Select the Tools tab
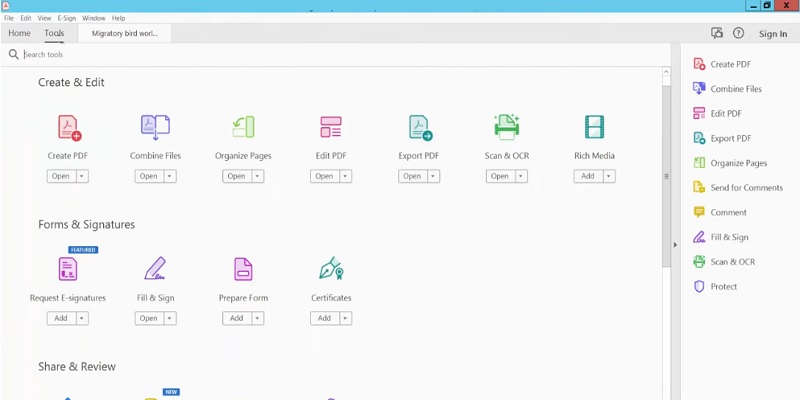 [54, 33]
